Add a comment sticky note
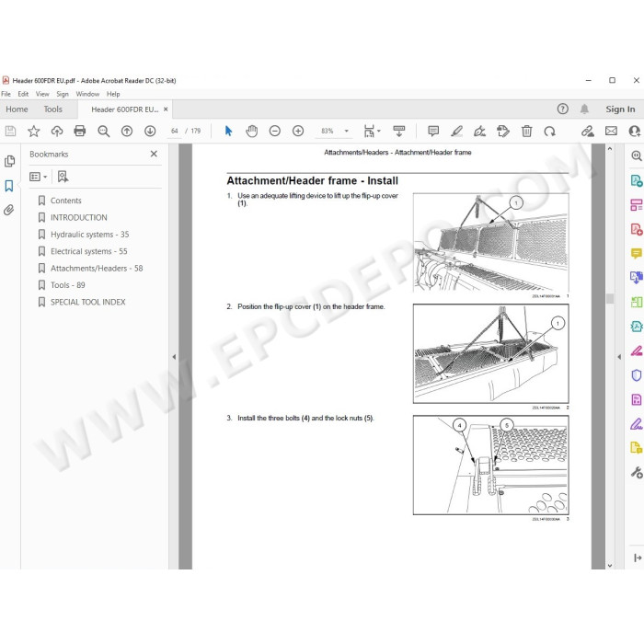 pyautogui.click(x=433, y=131)
